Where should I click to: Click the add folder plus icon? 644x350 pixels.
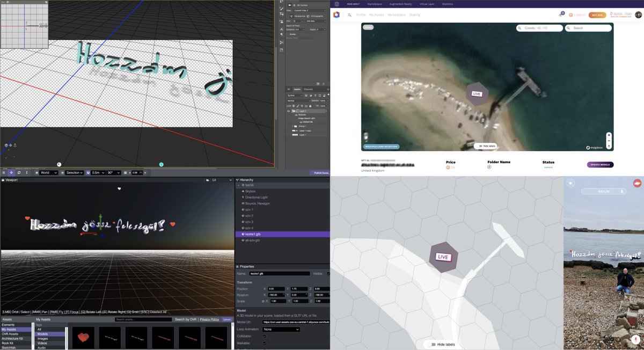(x=489, y=167)
